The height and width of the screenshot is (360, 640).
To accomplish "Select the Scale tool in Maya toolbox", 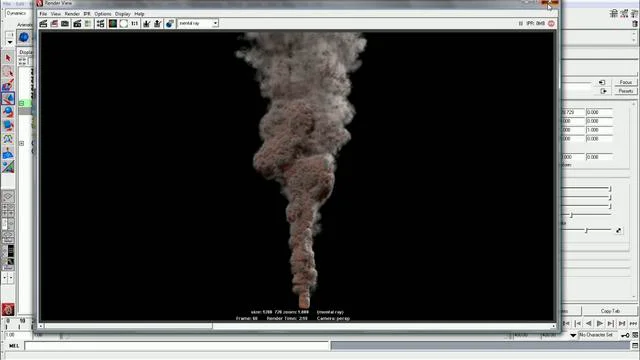I will (x=8, y=126).
